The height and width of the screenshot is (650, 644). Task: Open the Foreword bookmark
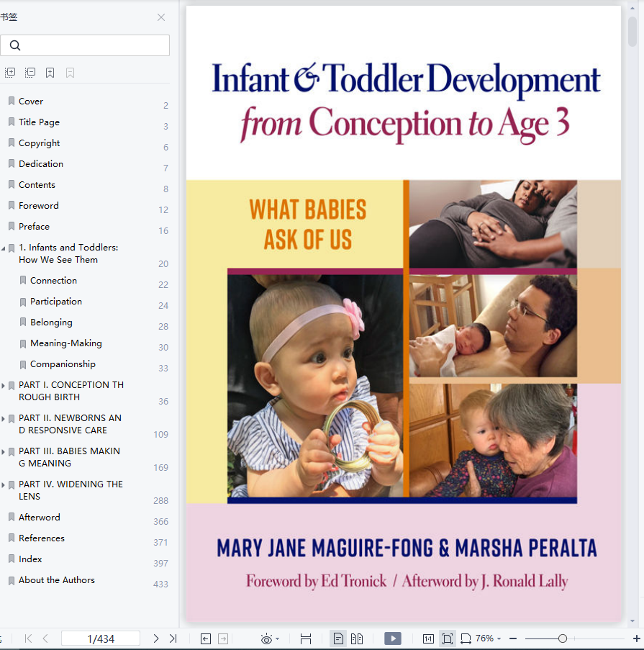pos(39,206)
